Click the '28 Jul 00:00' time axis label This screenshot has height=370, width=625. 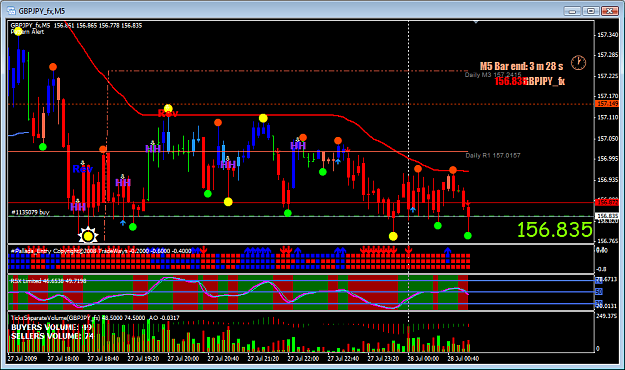coord(423,358)
